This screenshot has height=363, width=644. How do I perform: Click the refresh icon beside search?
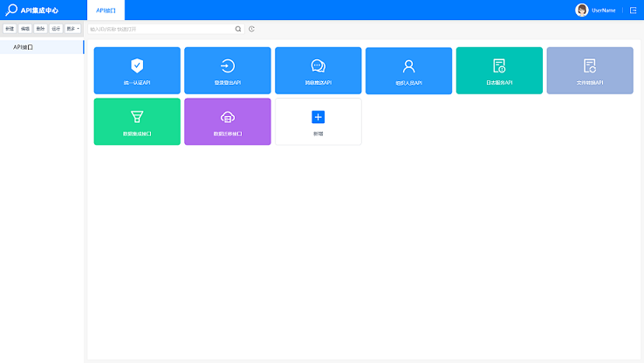(x=251, y=29)
